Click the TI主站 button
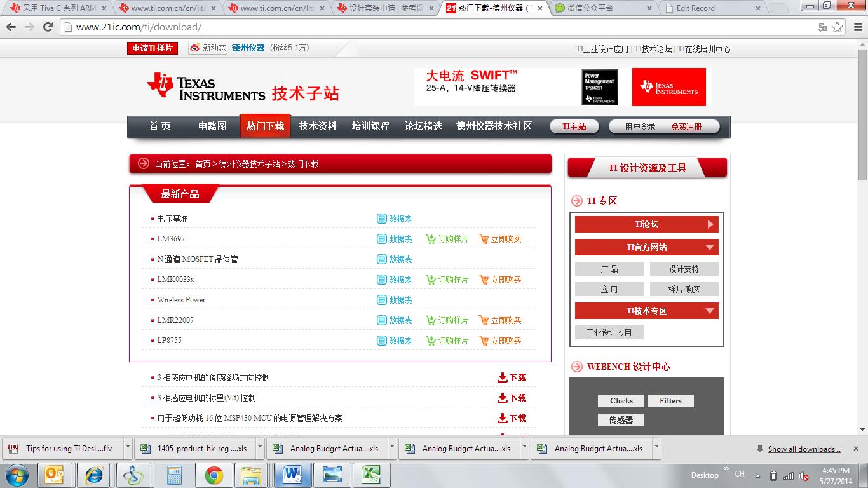 pyautogui.click(x=574, y=126)
